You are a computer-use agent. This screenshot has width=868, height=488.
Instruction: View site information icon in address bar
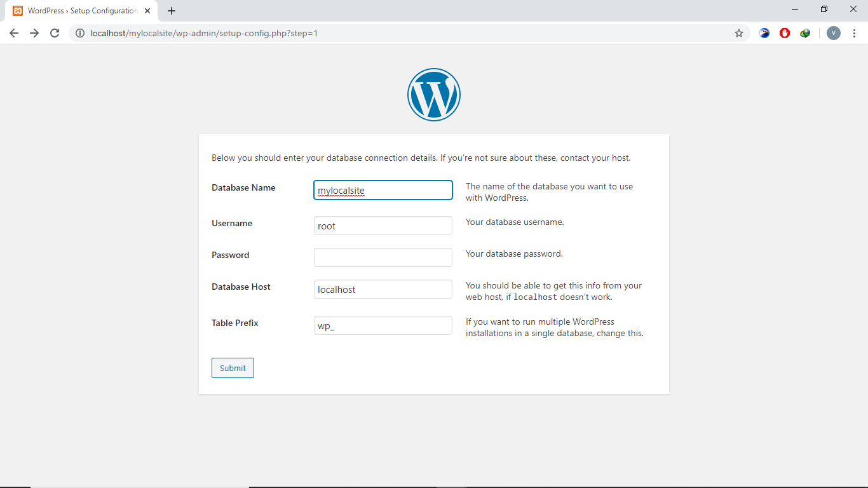click(x=80, y=33)
